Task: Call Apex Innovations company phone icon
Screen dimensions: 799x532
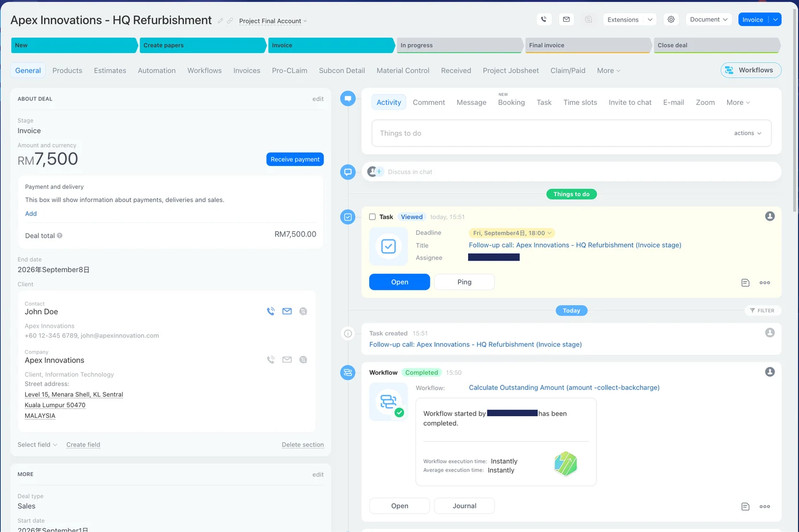Action: [x=271, y=360]
